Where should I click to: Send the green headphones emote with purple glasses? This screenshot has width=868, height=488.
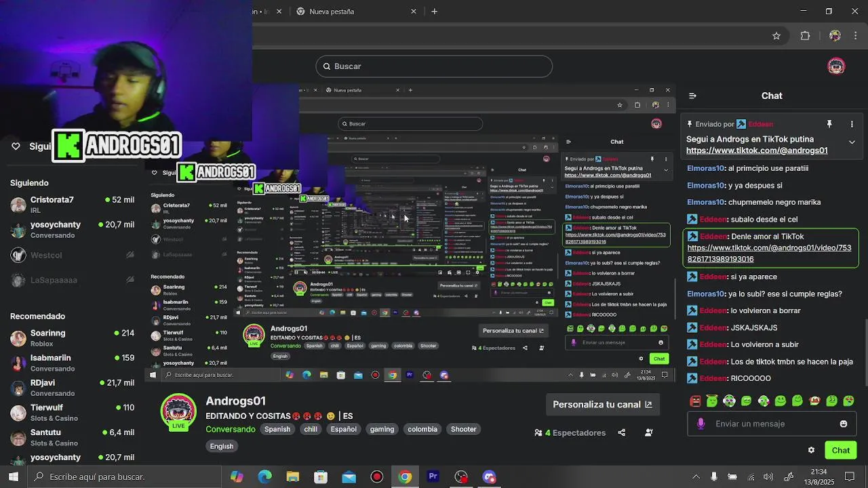(x=729, y=401)
